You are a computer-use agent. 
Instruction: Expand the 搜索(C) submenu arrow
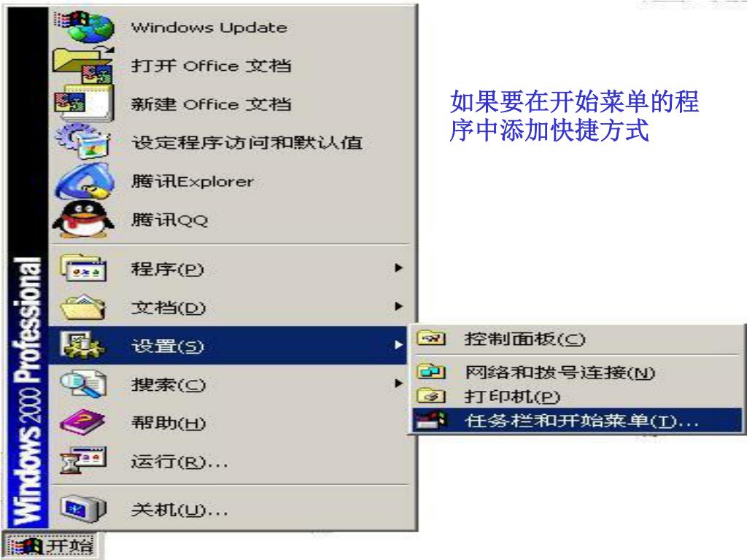[399, 384]
